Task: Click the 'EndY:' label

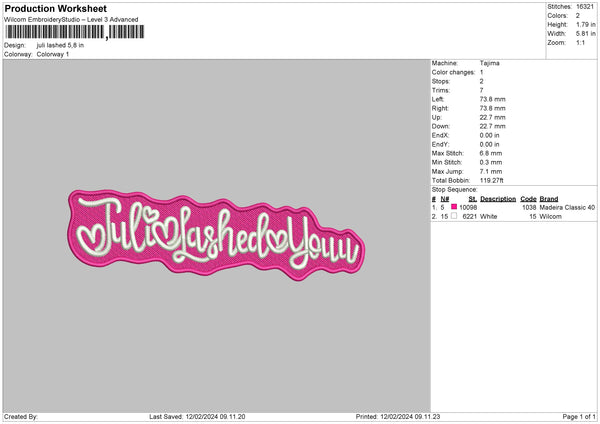Action: [x=440, y=144]
